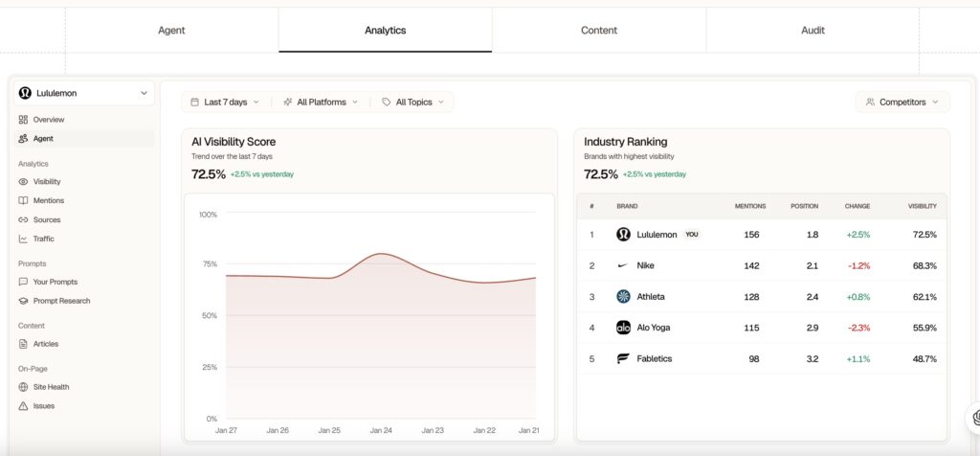
Task: Open the Audit top tab
Action: tap(813, 30)
